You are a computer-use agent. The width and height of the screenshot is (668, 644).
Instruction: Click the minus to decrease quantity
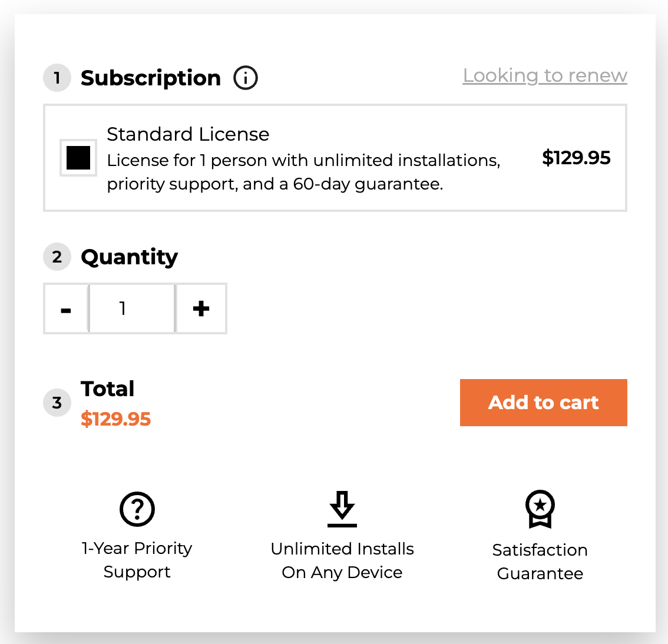tap(66, 308)
